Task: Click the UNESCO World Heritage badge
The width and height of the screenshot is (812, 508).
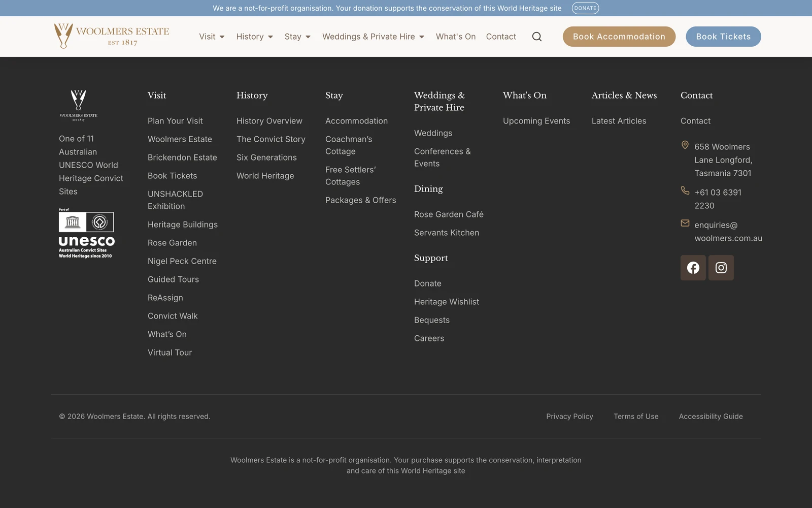Action: point(86,233)
